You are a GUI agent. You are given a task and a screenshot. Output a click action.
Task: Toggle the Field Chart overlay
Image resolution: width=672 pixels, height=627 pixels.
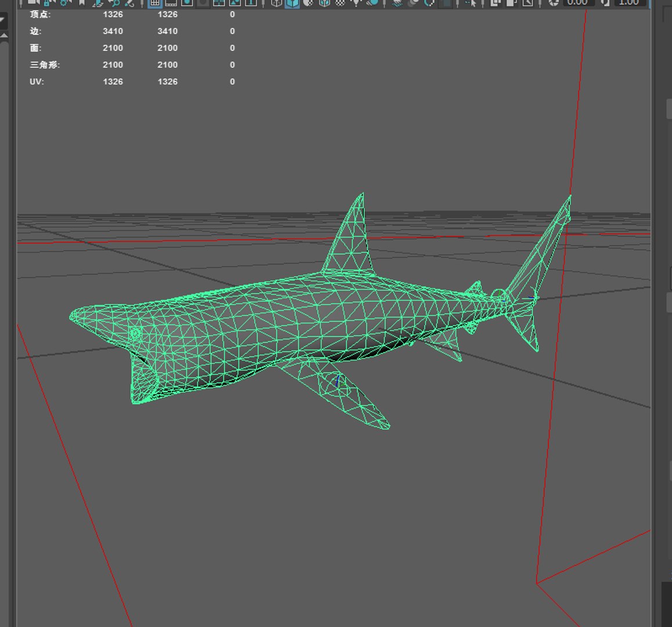pyautogui.click(x=219, y=2)
